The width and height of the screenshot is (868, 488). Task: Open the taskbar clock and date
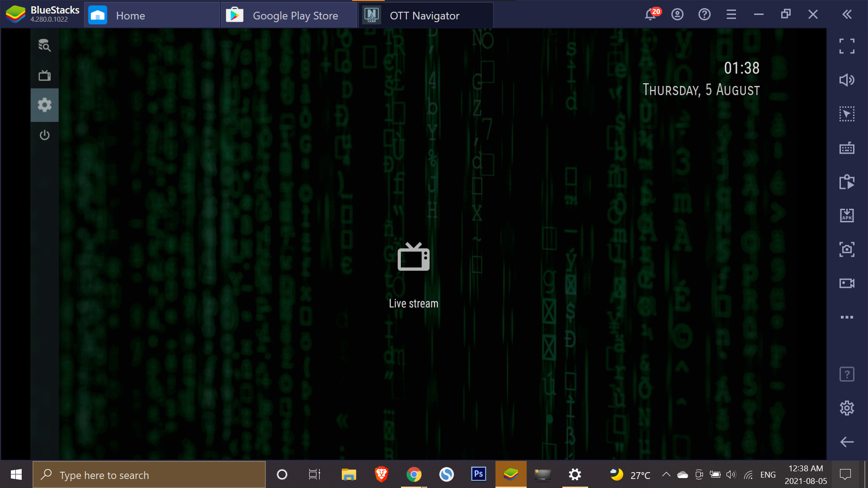pyautogui.click(x=806, y=474)
